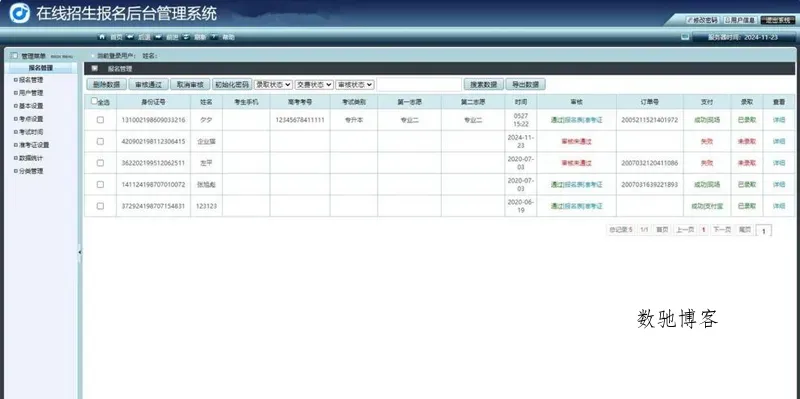The image size is (800, 399).
Task: Click the page number input box in pagination
Action: 764,231
